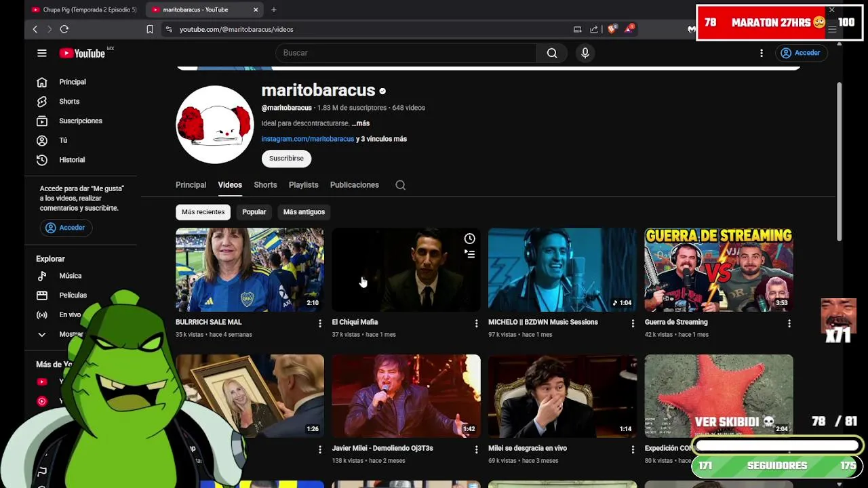Open the YouTube hamburger guide menu
Viewport: 868px width, 488px height.
point(42,53)
